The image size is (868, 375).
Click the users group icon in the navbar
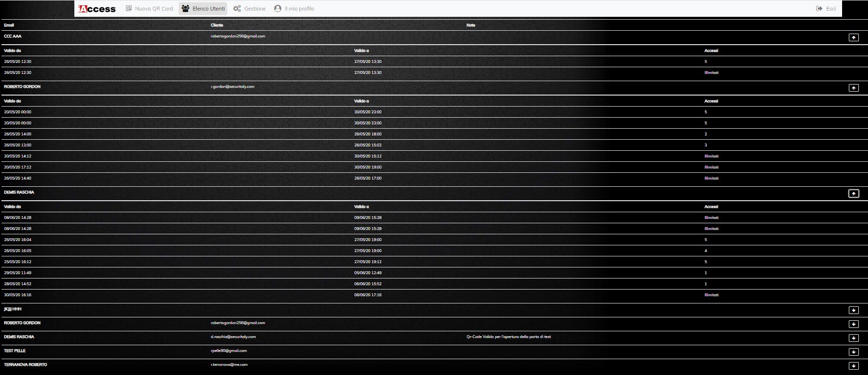pos(186,9)
